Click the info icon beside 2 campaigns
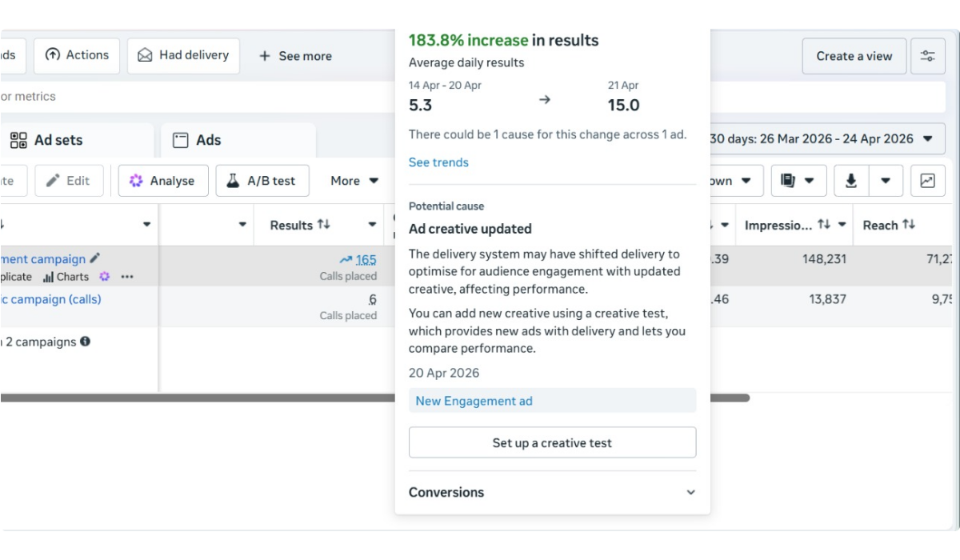 [85, 341]
